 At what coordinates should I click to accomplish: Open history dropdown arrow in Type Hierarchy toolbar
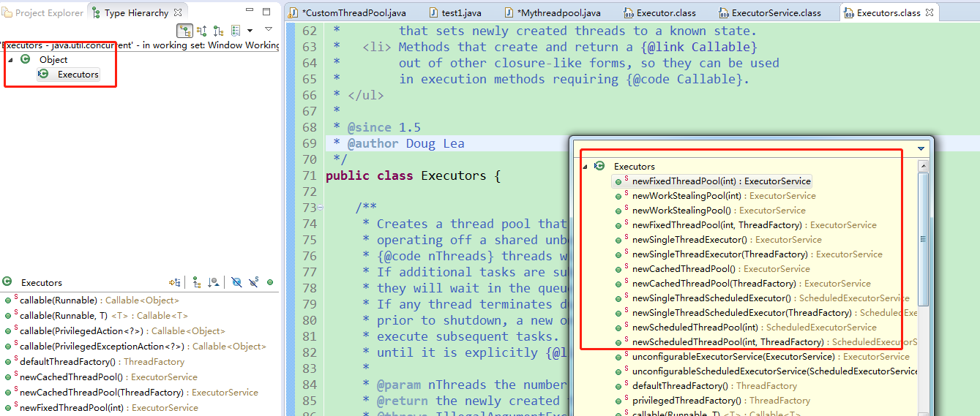click(250, 31)
